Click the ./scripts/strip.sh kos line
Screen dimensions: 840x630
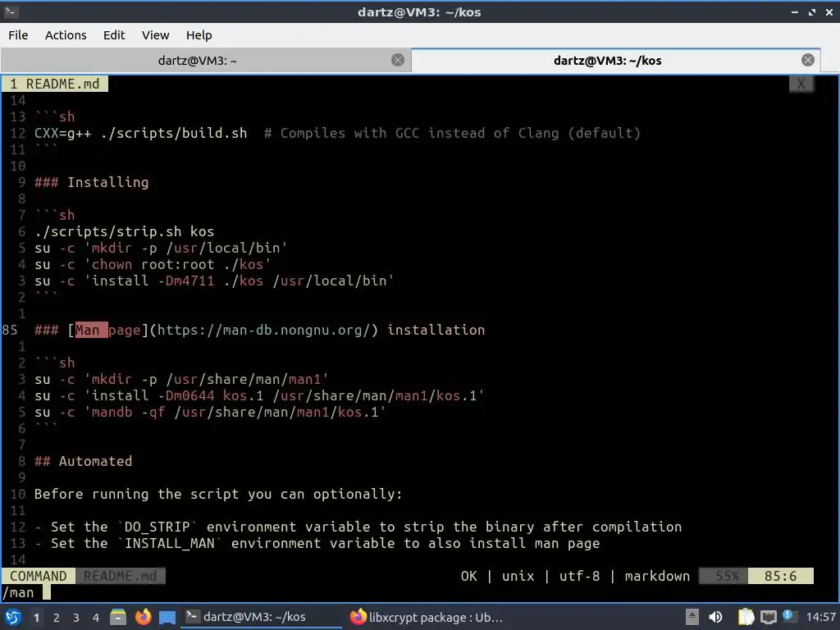[125, 231]
